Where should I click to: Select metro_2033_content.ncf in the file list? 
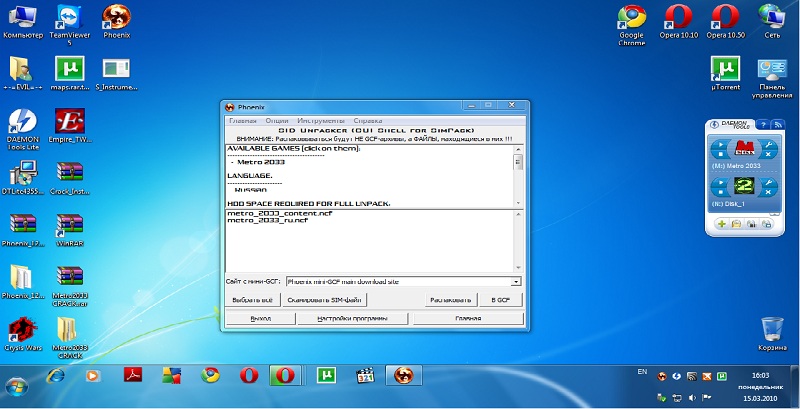pyautogui.click(x=280, y=214)
